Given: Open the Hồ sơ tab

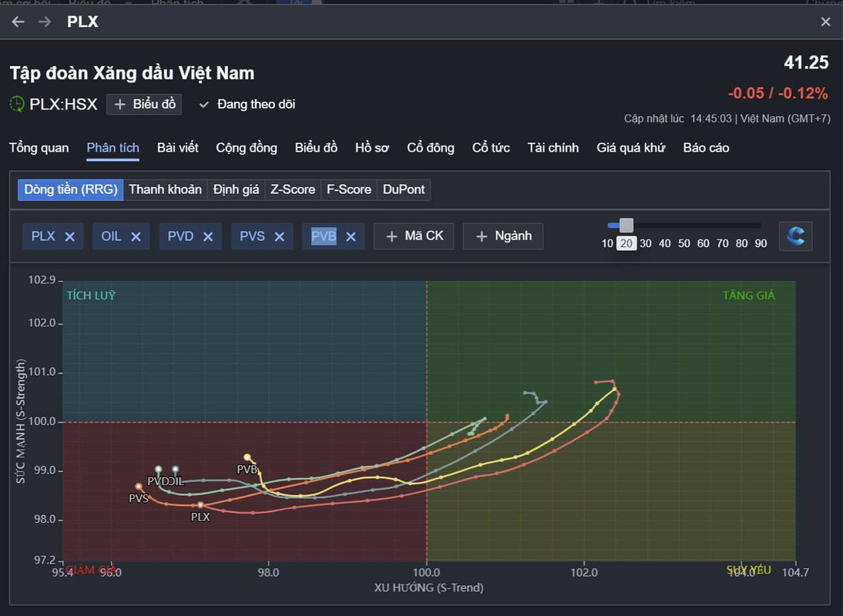Looking at the screenshot, I should (x=372, y=148).
